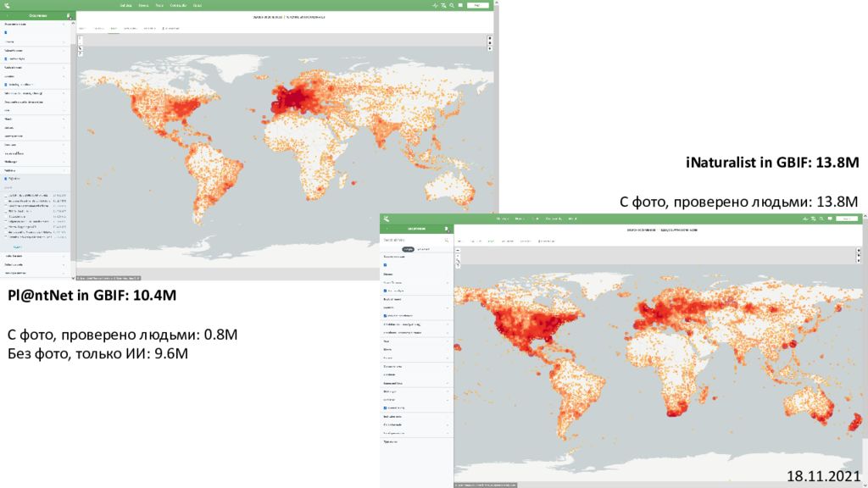This screenshot has width=868, height=488.
Task: Open system health icon in iNaturalist window header
Action: click(805, 219)
